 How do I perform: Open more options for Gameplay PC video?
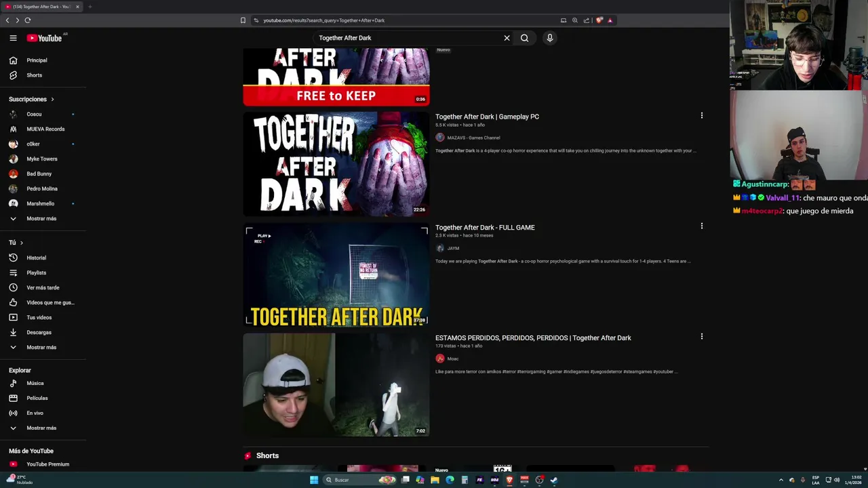(702, 116)
